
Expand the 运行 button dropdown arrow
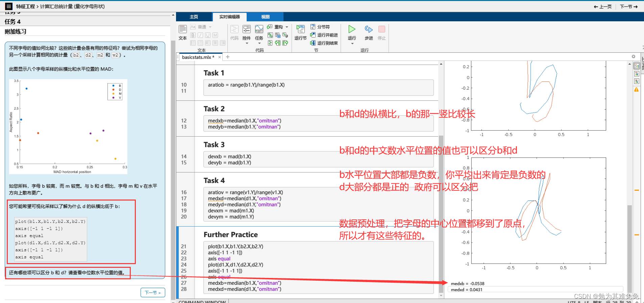coord(352,44)
